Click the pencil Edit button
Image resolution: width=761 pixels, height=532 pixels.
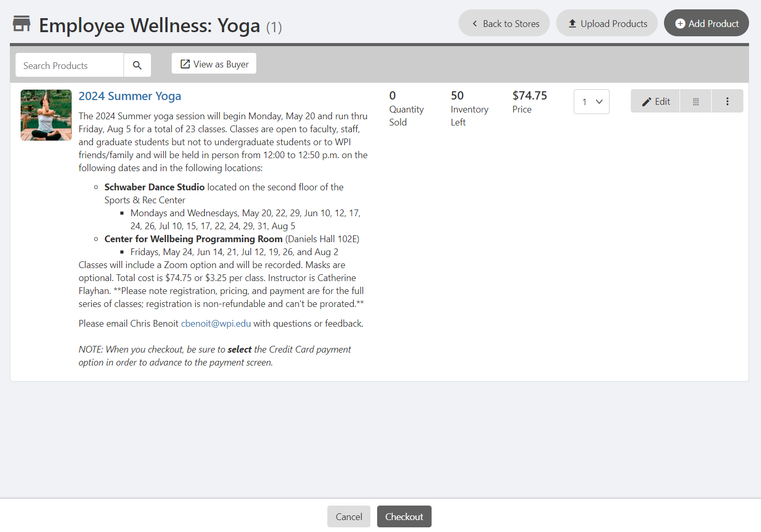coord(656,102)
